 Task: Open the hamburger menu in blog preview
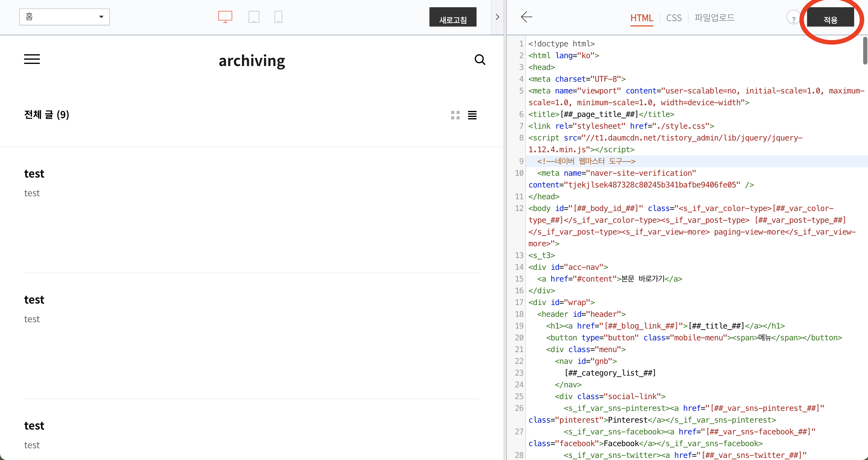(x=32, y=59)
